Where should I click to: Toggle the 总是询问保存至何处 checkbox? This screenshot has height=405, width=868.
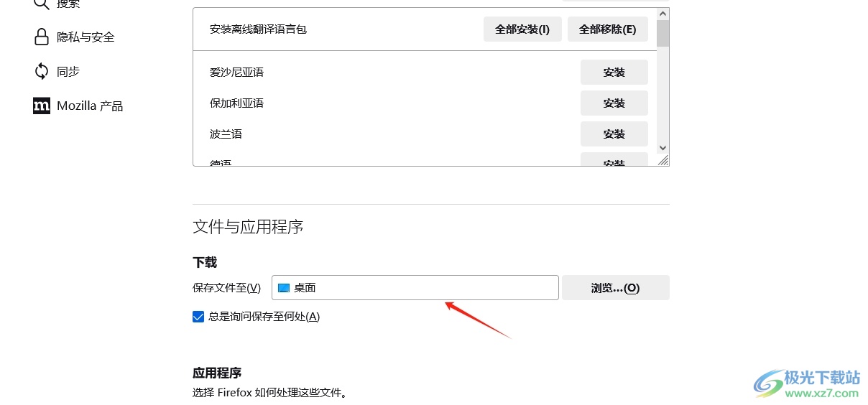point(199,317)
